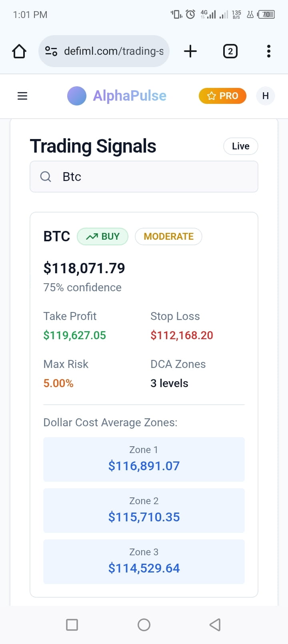Select the MODERATE risk badge
The image size is (288, 644).
click(168, 237)
